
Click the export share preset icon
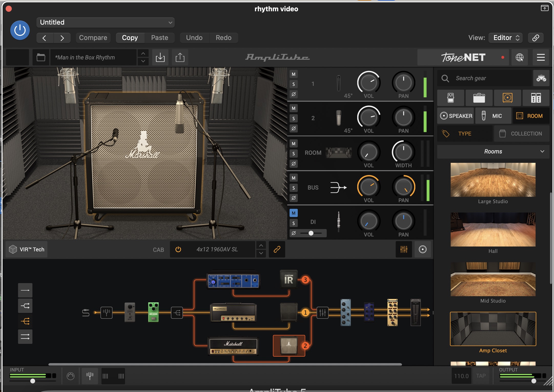coord(180,57)
